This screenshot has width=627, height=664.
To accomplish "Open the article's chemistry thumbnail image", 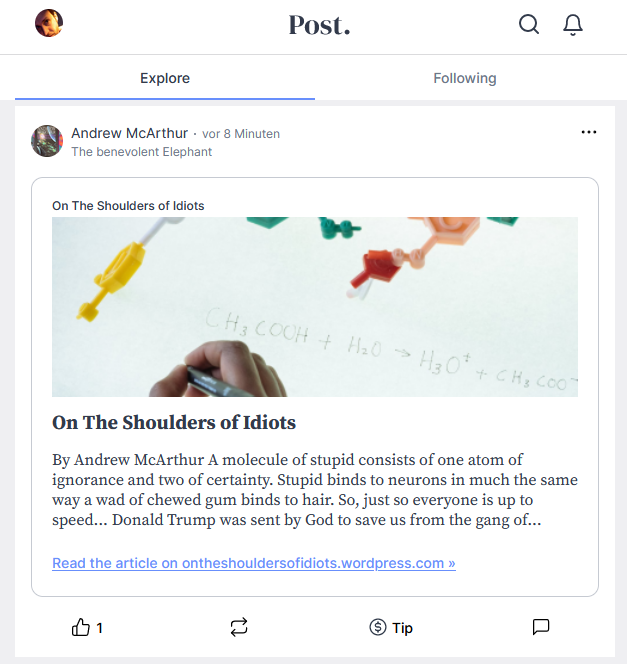I will click(315, 307).
